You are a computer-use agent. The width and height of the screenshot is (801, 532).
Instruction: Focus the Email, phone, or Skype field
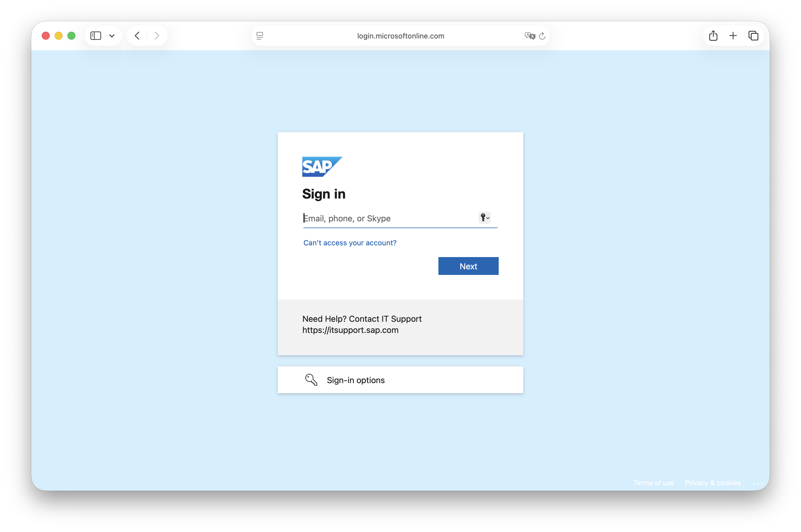[x=387, y=218]
